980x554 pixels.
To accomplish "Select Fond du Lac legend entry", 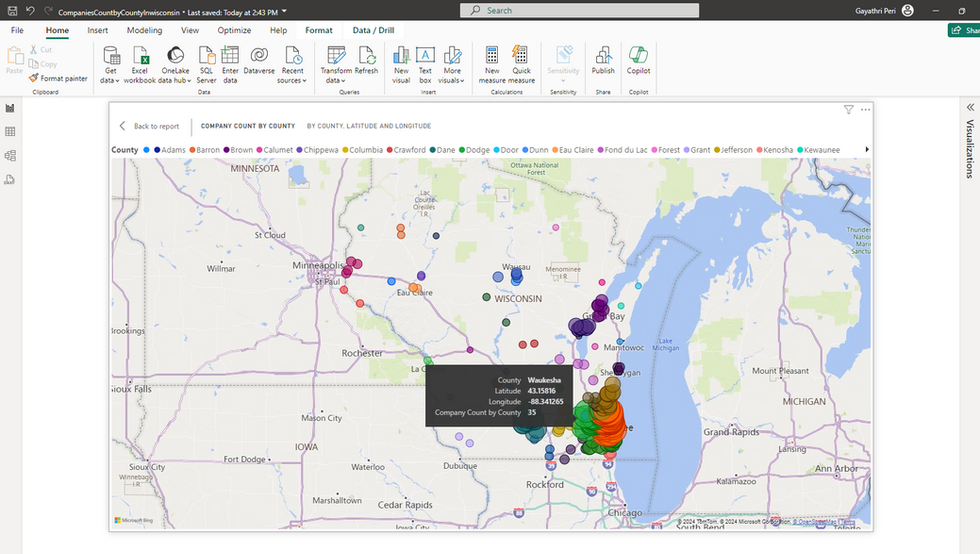I will coord(622,150).
